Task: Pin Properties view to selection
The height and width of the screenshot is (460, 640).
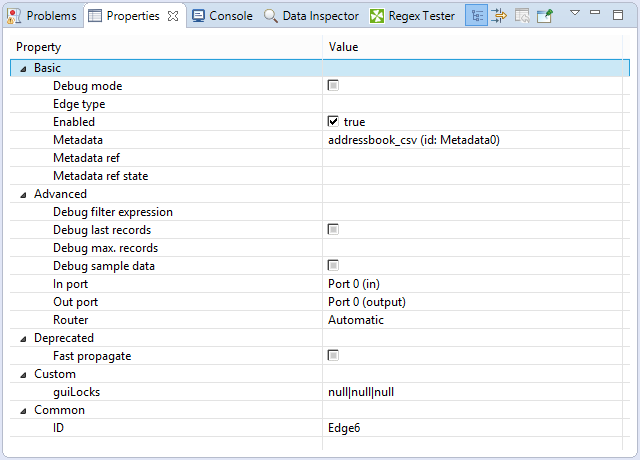Action: pos(545,16)
